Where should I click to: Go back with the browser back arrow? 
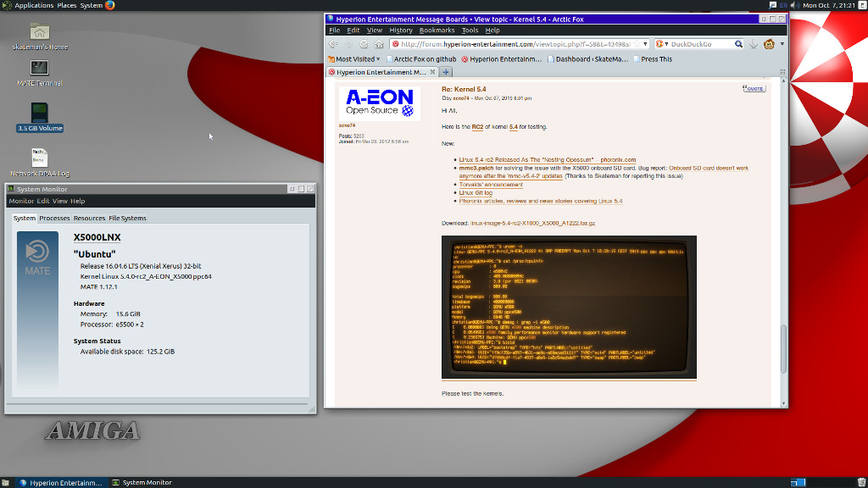[332, 44]
